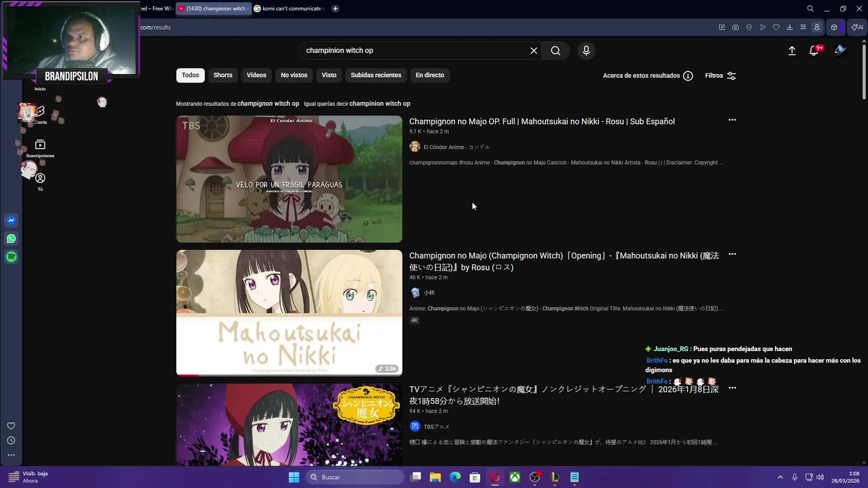Search instead for champinion witch op link

380,104
